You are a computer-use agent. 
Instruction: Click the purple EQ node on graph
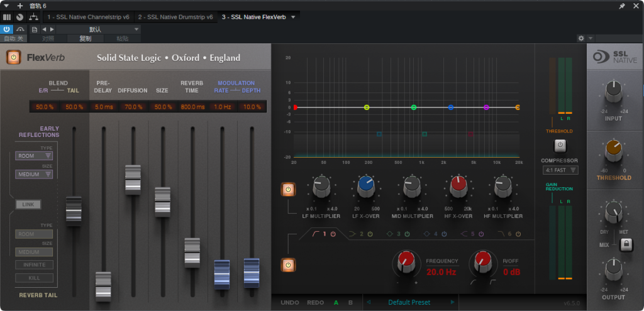point(486,107)
